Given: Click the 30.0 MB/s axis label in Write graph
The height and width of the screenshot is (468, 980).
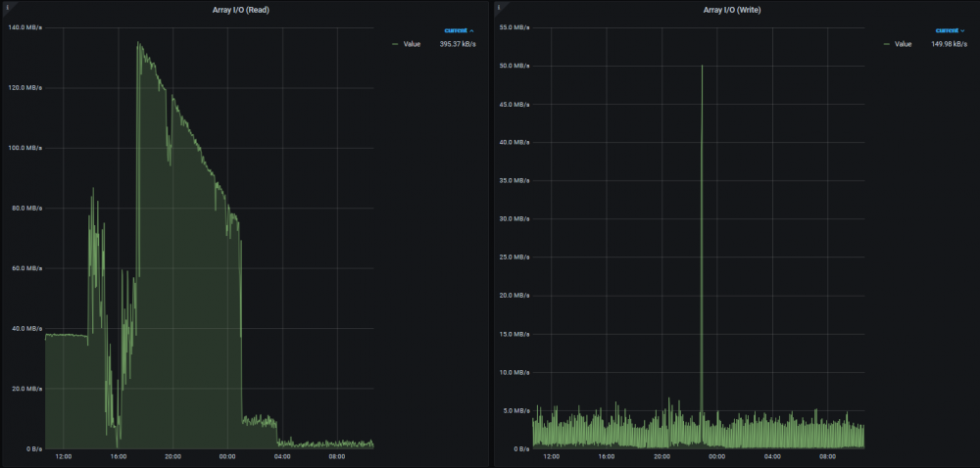Looking at the screenshot, I should [514, 219].
